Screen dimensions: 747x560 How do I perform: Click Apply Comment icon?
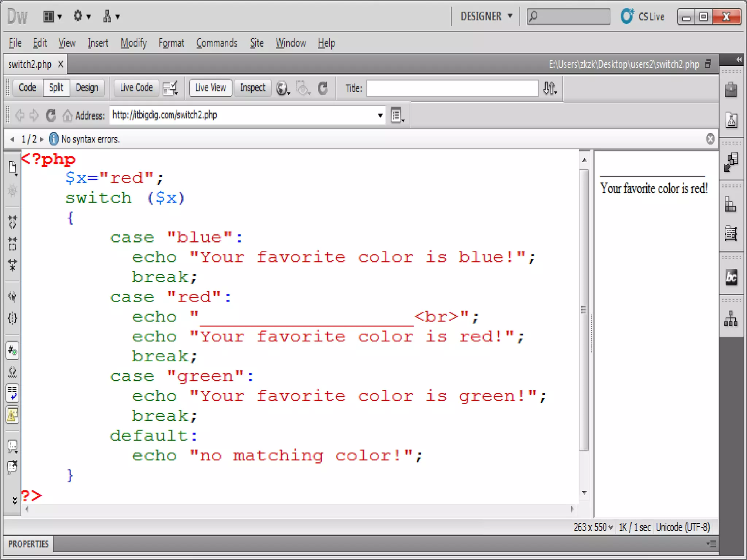click(x=12, y=446)
